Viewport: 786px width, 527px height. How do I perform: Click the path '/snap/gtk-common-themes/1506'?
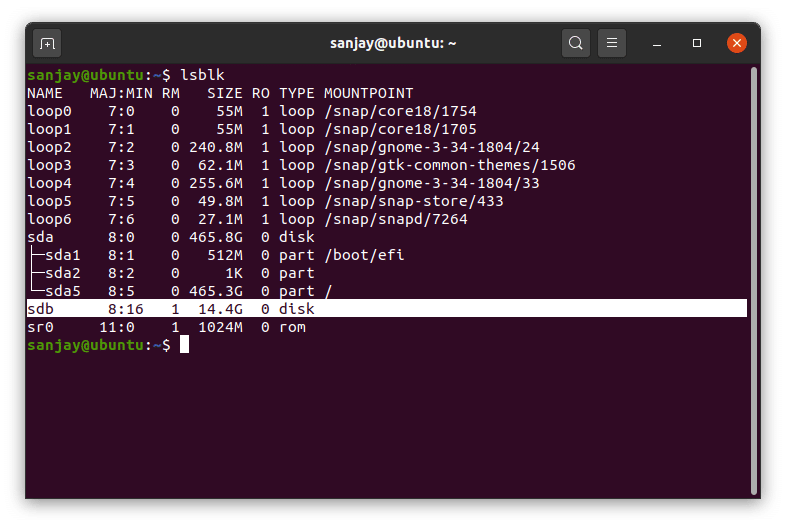[x=450, y=165]
